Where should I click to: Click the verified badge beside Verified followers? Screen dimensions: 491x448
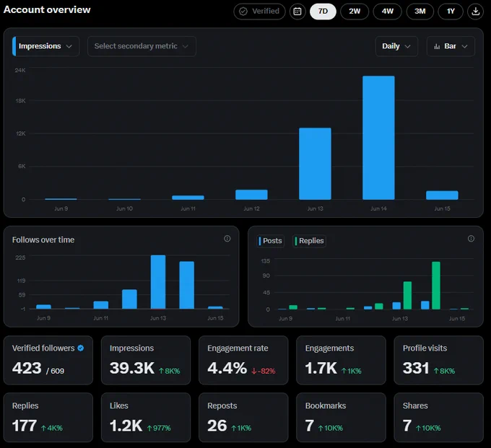pyautogui.click(x=80, y=348)
